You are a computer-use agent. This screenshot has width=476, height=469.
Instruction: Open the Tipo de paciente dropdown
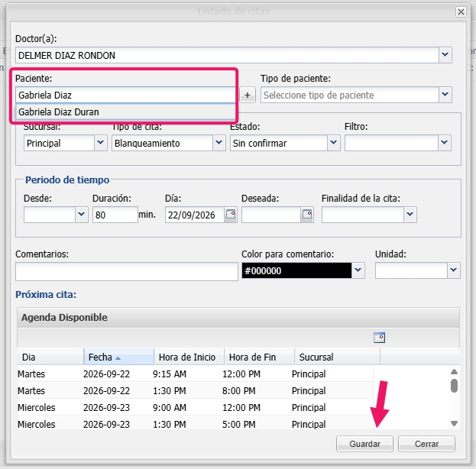445,95
